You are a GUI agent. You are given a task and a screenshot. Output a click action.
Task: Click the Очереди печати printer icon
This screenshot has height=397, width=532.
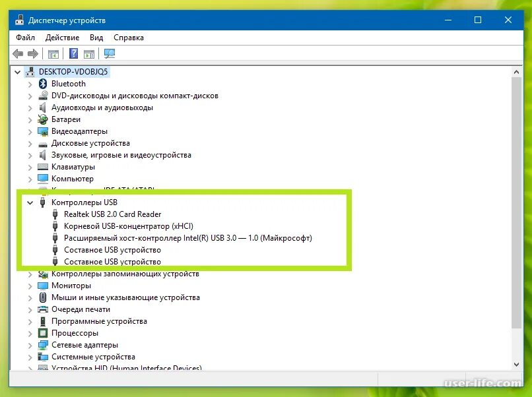(43, 309)
